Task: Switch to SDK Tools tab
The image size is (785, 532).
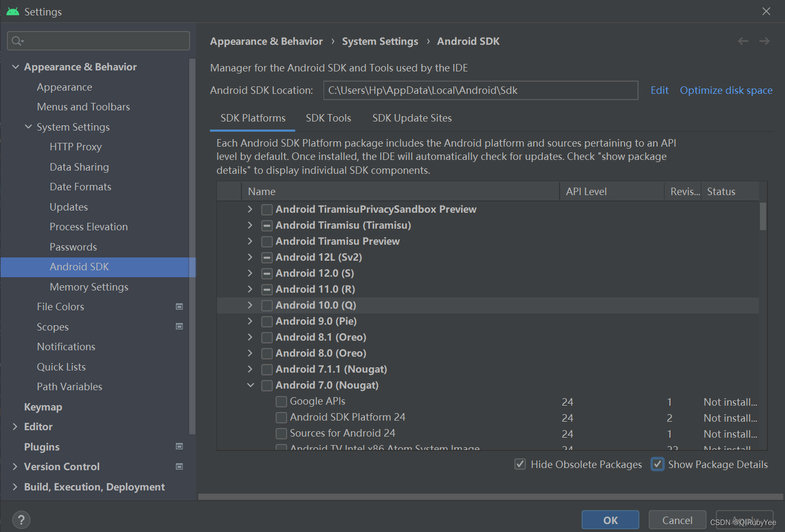Action: [328, 118]
